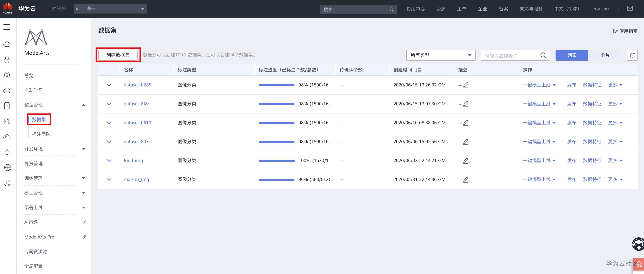Open 更多 menu for maishu_img
This screenshot has height=274, width=644.
coord(615,179)
